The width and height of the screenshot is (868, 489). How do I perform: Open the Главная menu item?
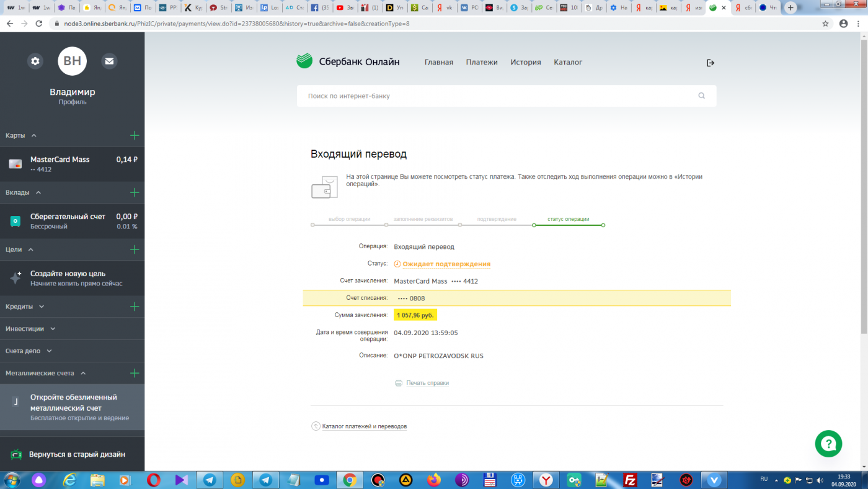pyautogui.click(x=439, y=62)
